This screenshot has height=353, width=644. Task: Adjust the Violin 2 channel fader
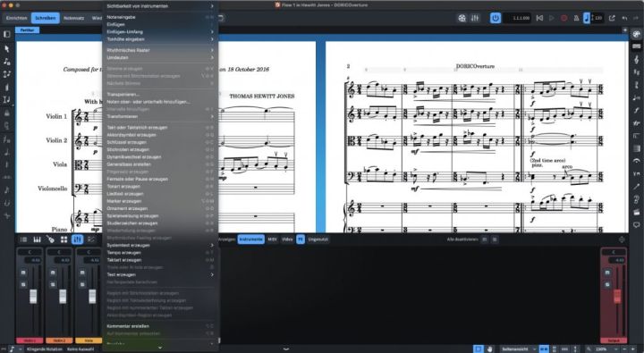click(63, 296)
